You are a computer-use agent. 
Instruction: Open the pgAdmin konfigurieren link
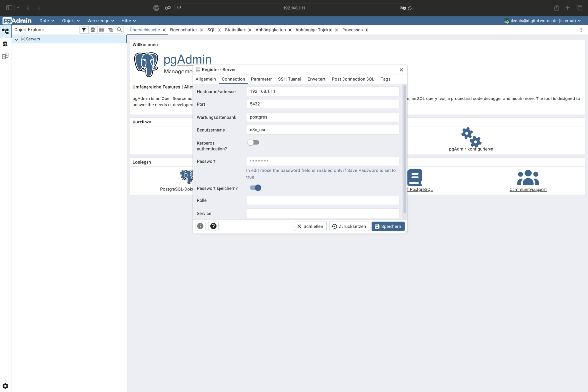(471, 149)
